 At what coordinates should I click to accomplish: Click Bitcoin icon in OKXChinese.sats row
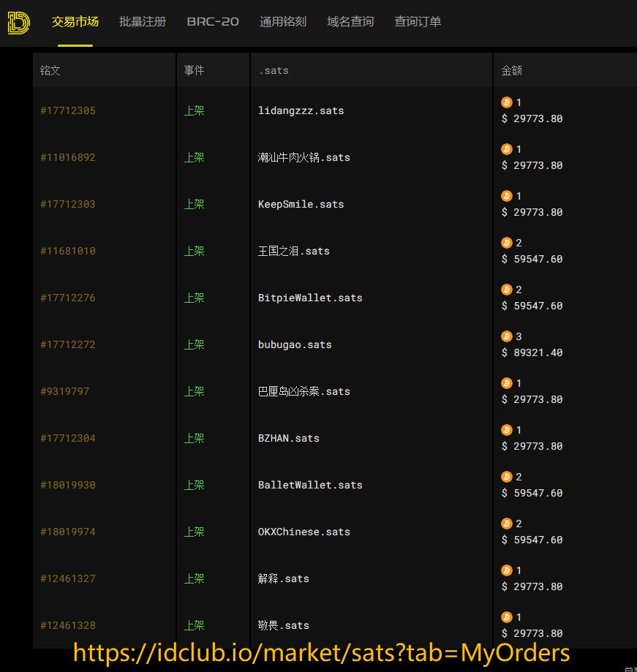pos(507,524)
